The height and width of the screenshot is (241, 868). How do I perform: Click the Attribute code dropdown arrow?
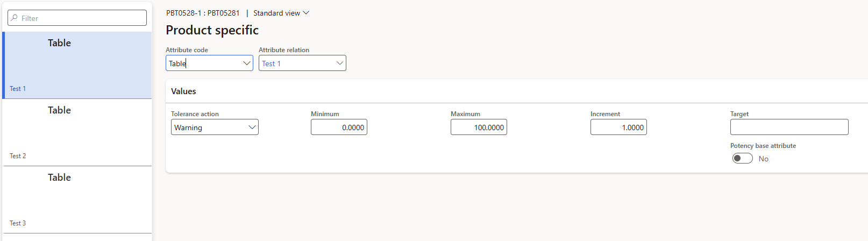pyautogui.click(x=246, y=63)
